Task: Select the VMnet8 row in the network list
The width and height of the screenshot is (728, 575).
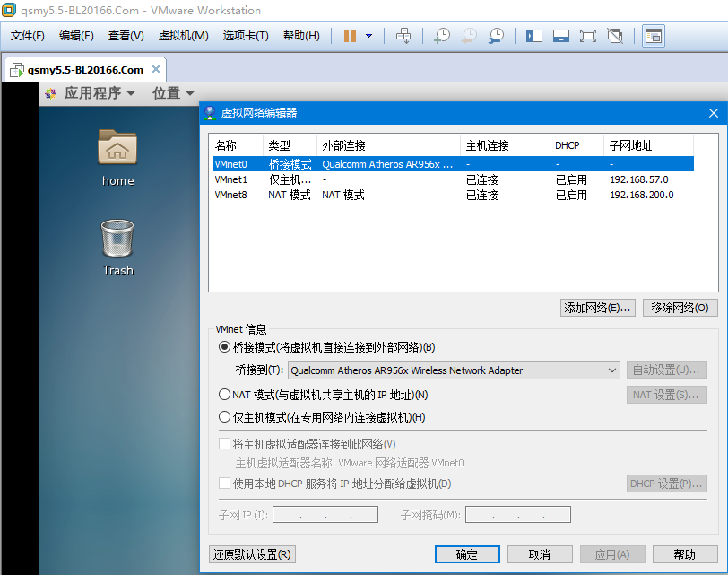Action: (453, 195)
